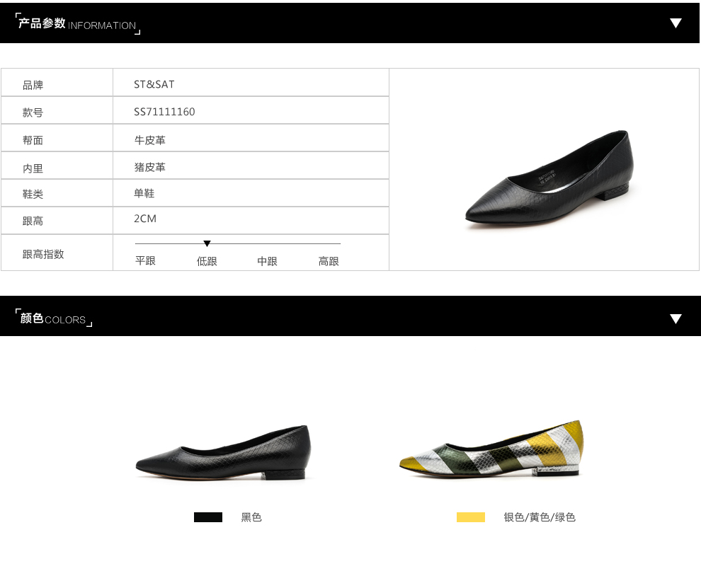Click the ST&SAT brand value
This screenshot has width=701, height=588.
[x=154, y=84]
